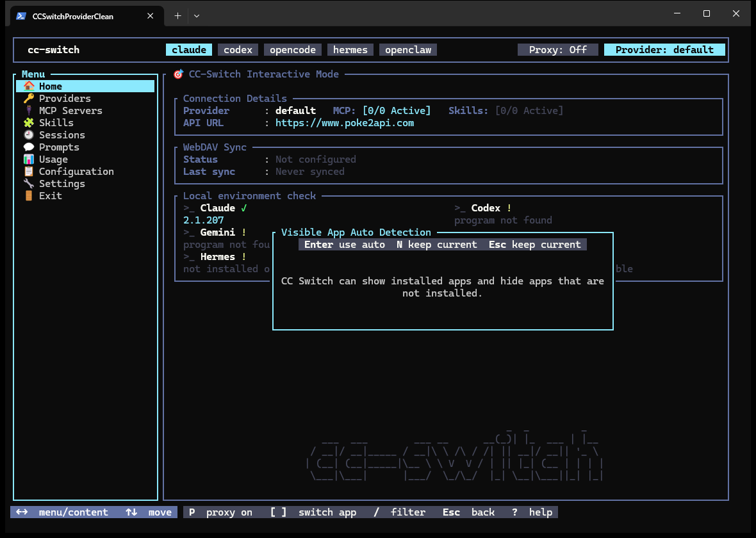Switch to the codex app tab

point(238,50)
